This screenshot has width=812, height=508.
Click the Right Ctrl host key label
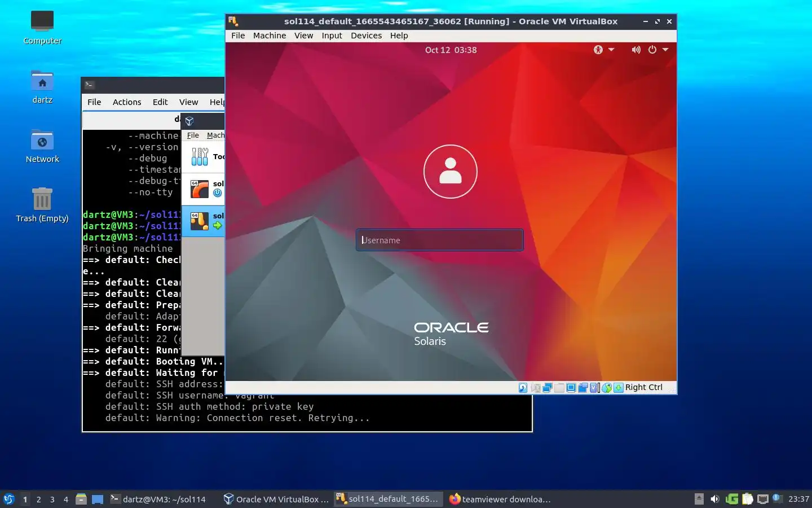(644, 387)
